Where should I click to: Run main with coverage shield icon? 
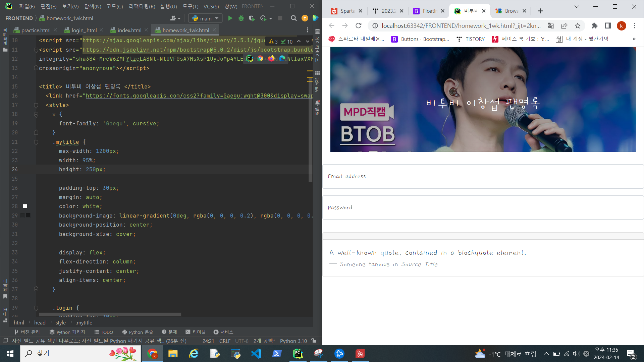tap(252, 18)
